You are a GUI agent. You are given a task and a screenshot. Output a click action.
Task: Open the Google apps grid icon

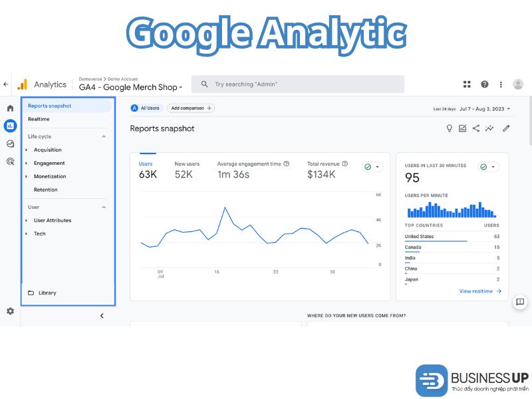467,84
